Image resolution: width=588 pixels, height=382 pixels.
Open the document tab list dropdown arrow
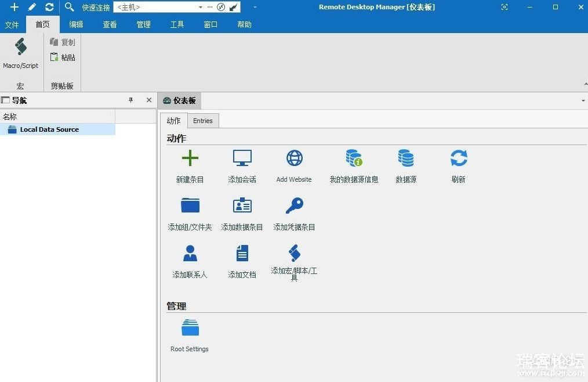583,100
